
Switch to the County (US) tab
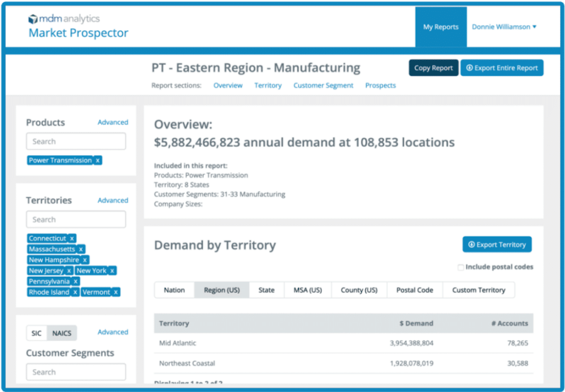coord(358,290)
